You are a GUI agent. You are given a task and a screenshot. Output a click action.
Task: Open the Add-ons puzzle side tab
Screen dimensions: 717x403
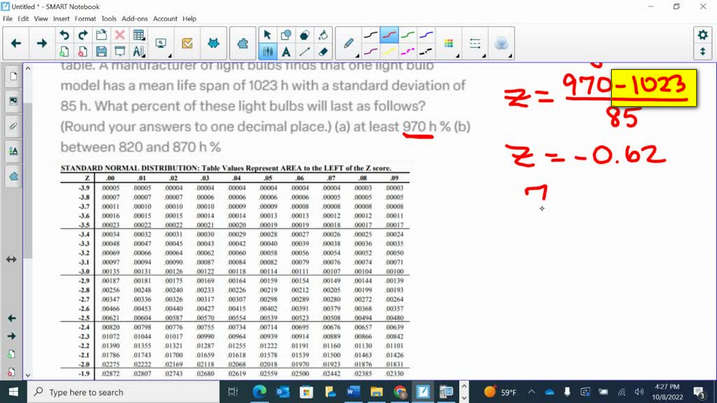coord(13,176)
